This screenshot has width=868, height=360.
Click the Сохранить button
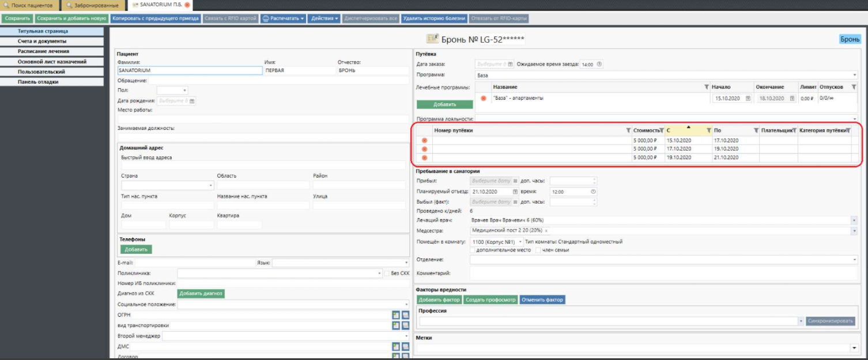coord(17,18)
